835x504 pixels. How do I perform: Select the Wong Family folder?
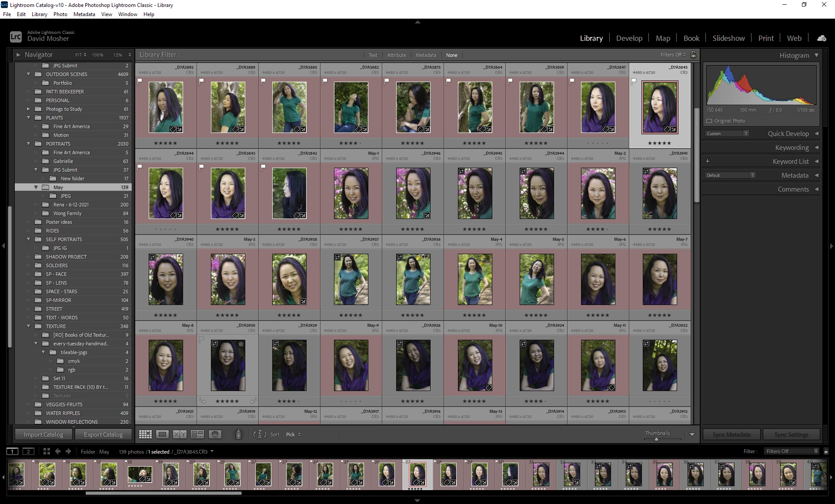coord(67,213)
